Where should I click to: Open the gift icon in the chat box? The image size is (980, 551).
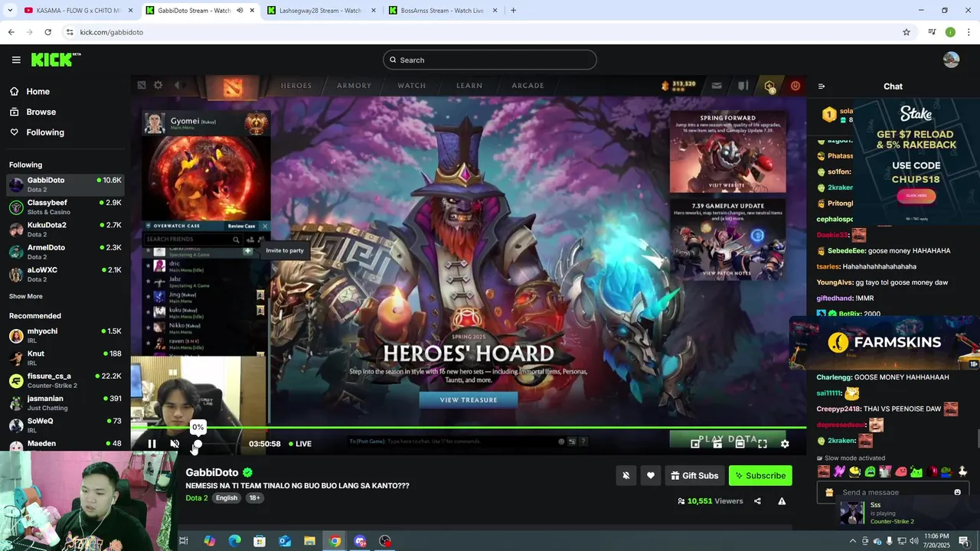828,492
